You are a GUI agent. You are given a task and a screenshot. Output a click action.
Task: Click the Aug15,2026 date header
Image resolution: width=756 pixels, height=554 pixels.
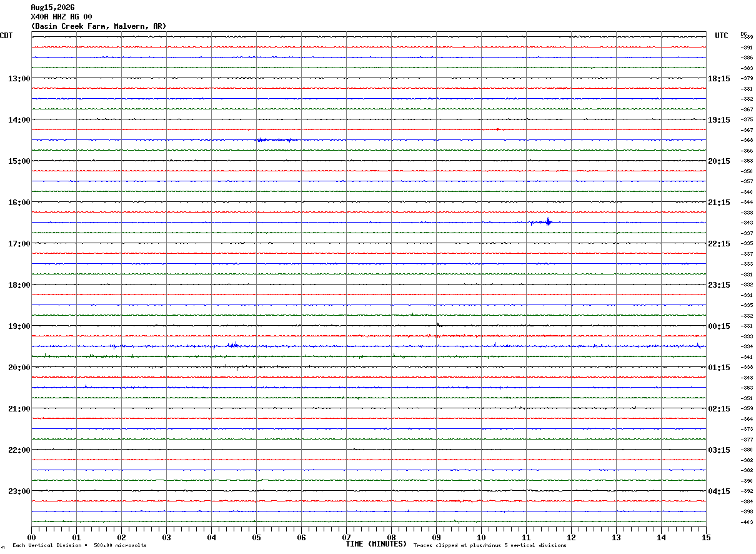point(52,8)
